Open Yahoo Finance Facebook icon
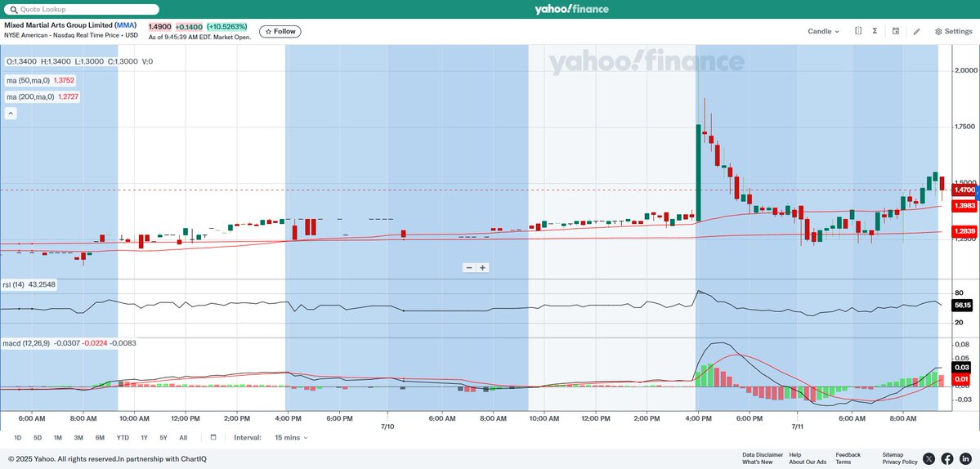Viewport: 980px width, 469px height. 947,459
